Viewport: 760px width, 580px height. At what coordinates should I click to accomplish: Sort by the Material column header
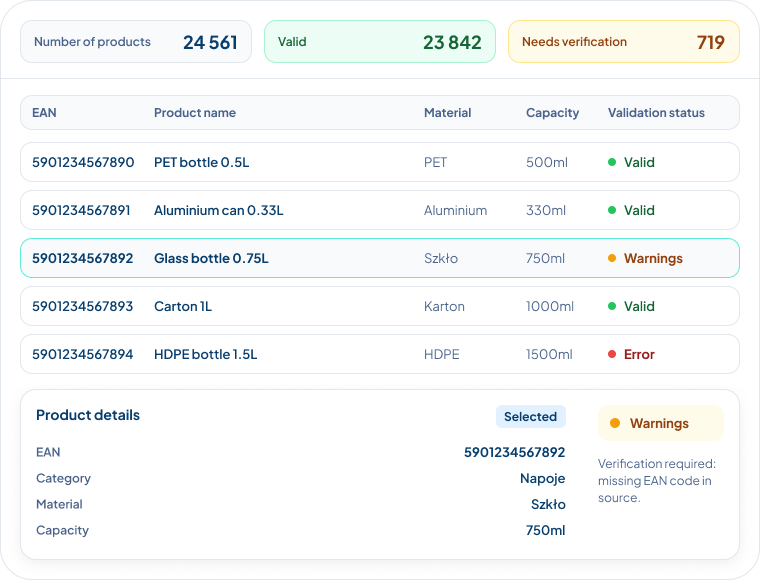[x=447, y=112]
